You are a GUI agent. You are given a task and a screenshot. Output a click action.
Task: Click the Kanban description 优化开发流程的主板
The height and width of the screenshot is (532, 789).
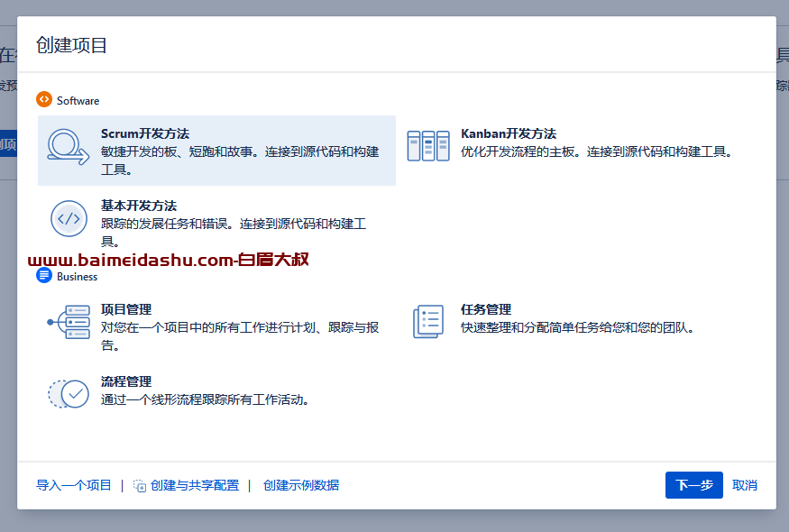pyautogui.click(x=597, y=151)
